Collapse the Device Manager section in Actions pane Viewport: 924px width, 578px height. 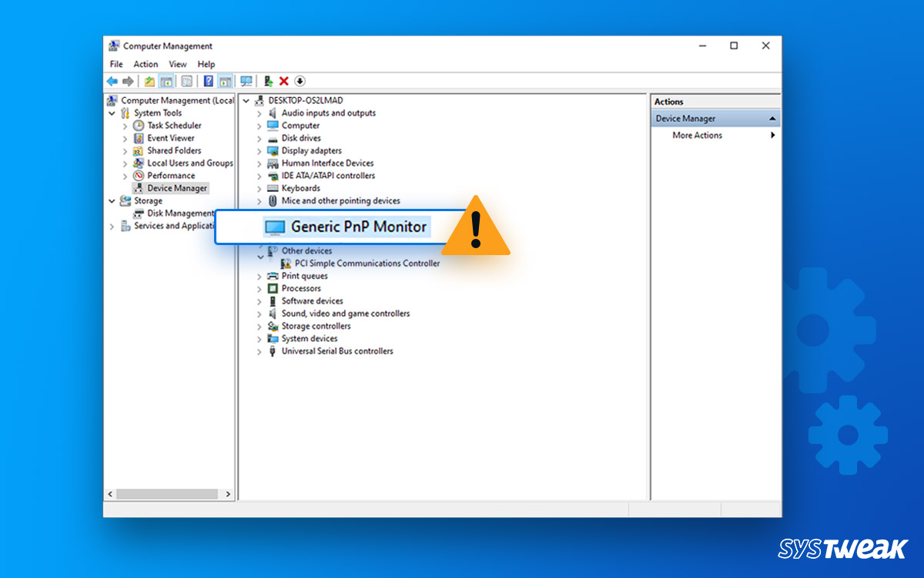click(x=774, y=117)
